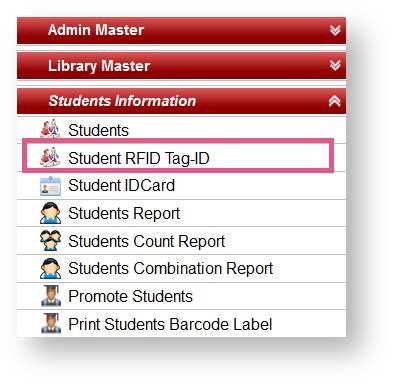Screen dimensions: 394x385
Task: Click the Students Count Report group icon
Action: pos(50,240)
